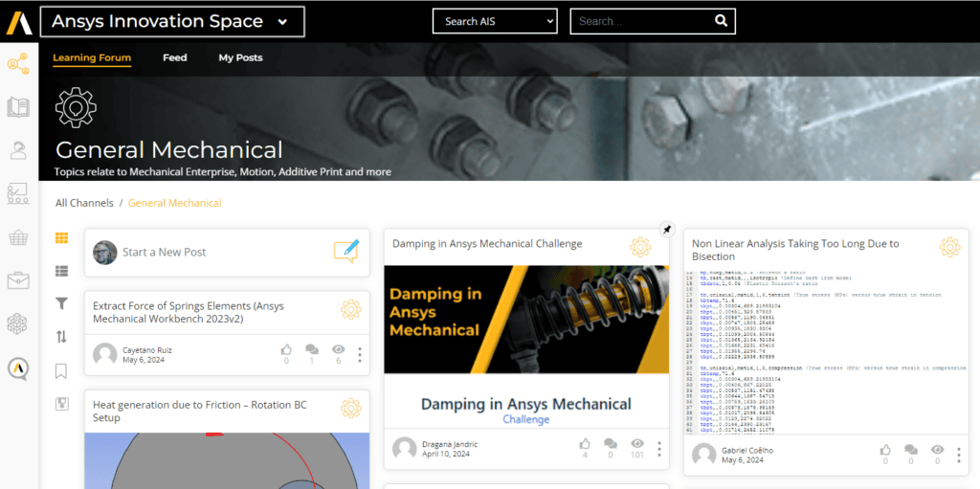Image resolution: width=980 pixels, height=489 pixels.
Task: Open comments on Extract Force post
Action: [x=312, y=349]
